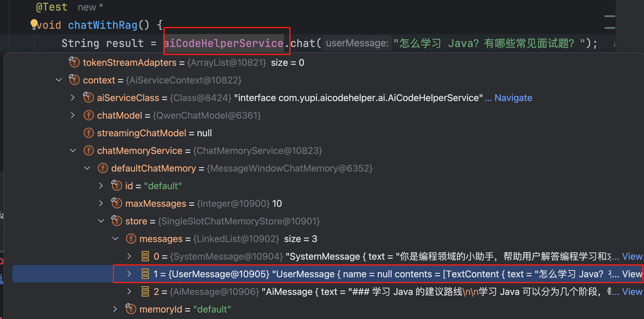Collapse the messages list node

115,239
